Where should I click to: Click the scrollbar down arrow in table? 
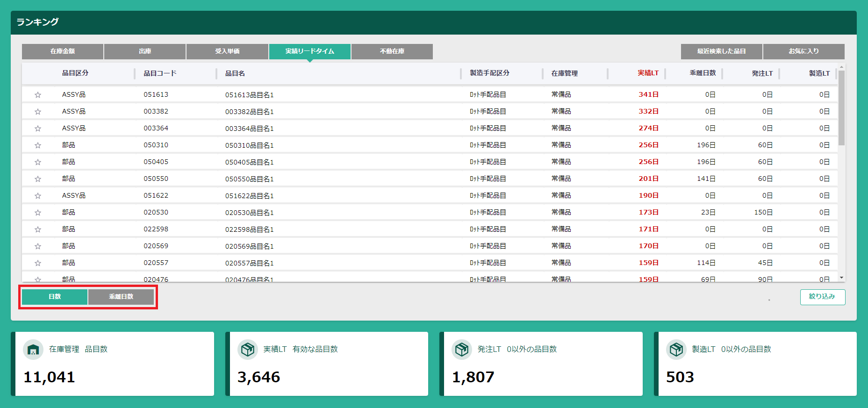click(x=841, y=278)
